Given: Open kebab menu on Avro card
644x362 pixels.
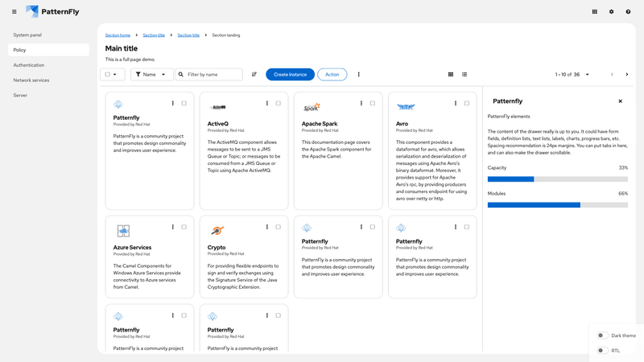Looking at the screenshot, I should coord(455,104).
